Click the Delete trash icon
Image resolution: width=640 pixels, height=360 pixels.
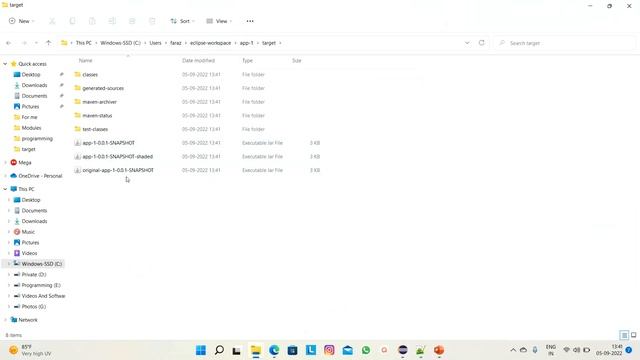click(152, 21)
